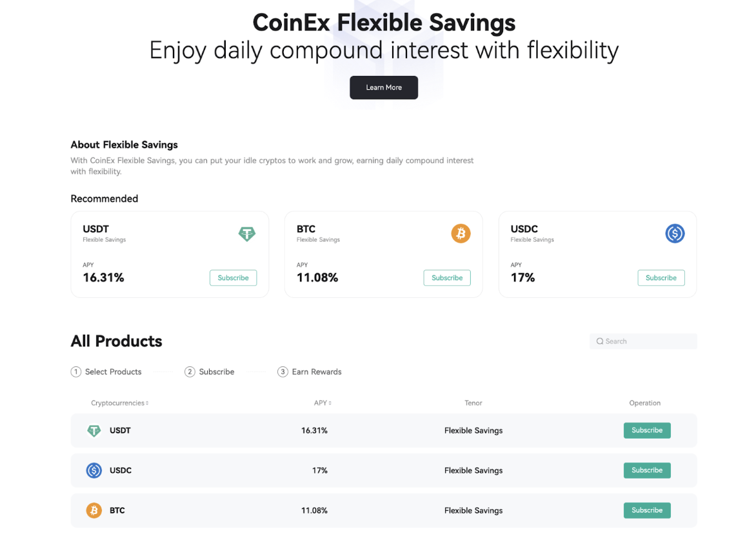Click the USDT icon in the products table

pyautogui.click(x=94, y=431)
